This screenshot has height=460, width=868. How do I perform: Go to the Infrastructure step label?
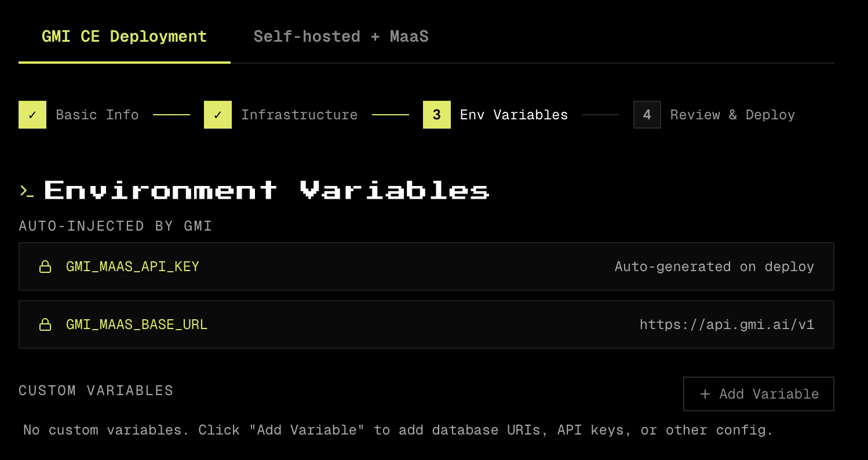(x=300, y=115)
